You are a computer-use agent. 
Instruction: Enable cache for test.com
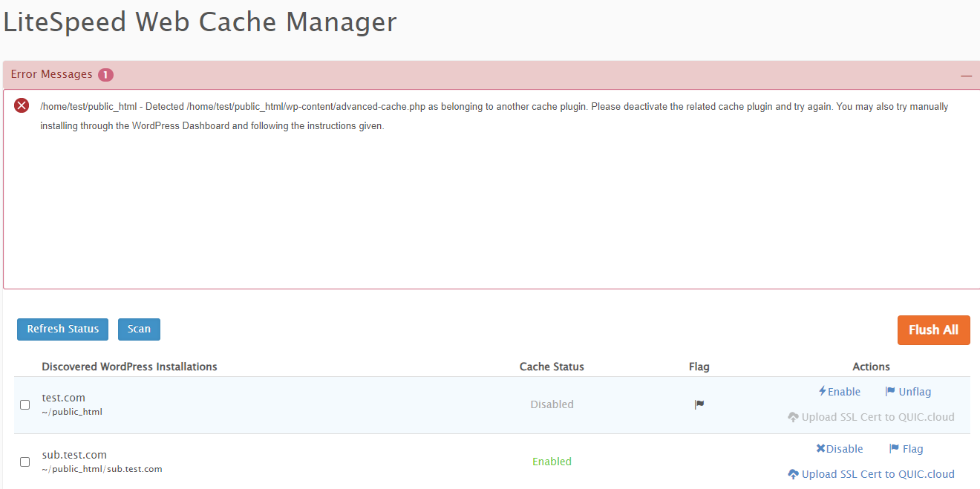click(839, 392)
